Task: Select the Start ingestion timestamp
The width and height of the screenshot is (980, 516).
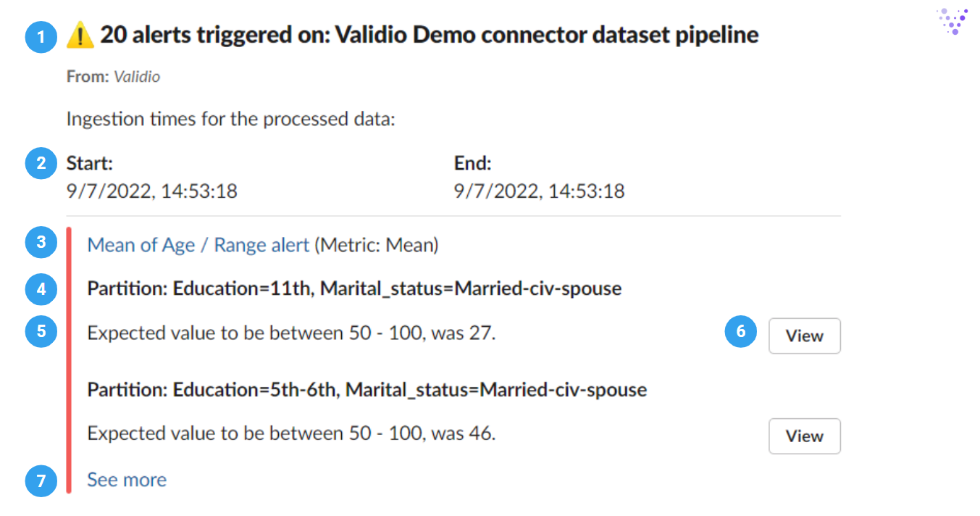Action: [152, 191]
